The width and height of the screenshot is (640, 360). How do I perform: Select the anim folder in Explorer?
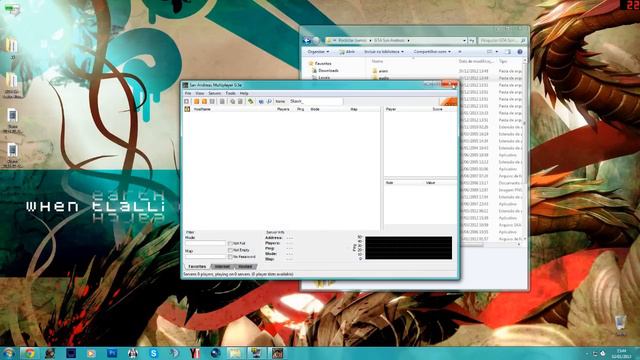(380, 71)
